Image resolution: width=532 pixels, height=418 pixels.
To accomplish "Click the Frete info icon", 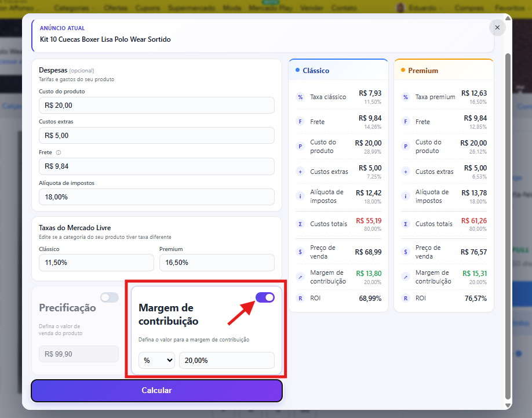I will point(59,152).
